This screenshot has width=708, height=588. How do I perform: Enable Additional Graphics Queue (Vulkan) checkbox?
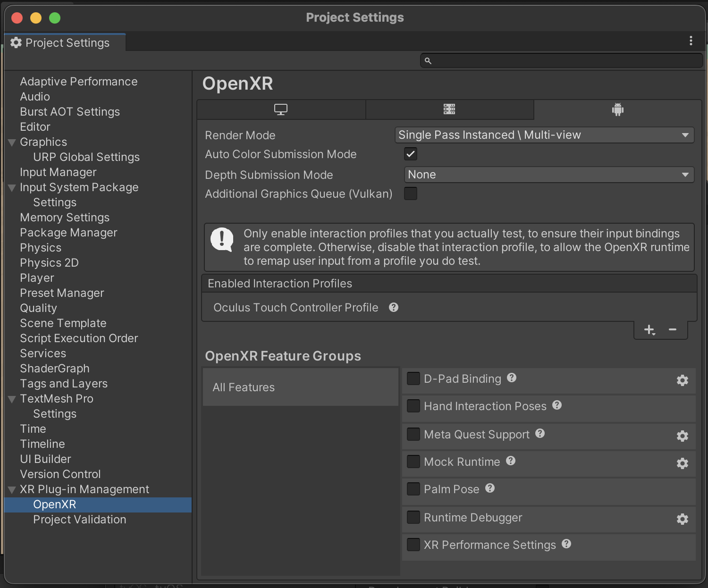[x=411, y=193]
